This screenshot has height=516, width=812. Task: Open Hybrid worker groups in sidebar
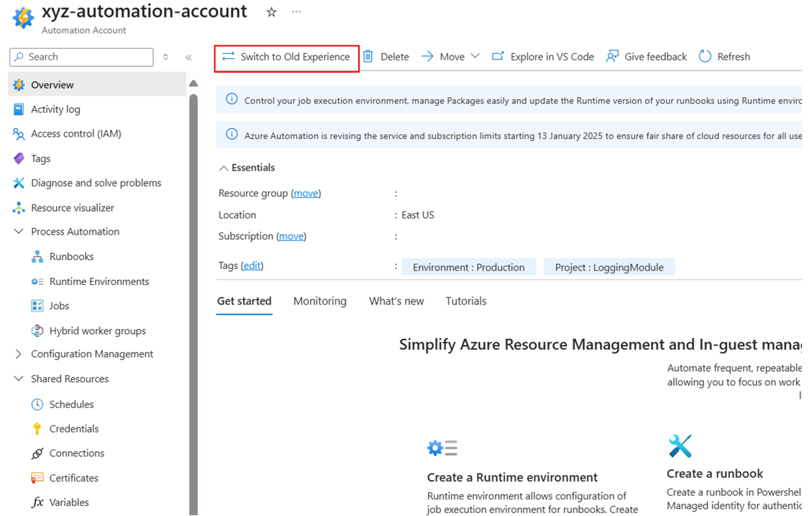click(x=97, y=331)
